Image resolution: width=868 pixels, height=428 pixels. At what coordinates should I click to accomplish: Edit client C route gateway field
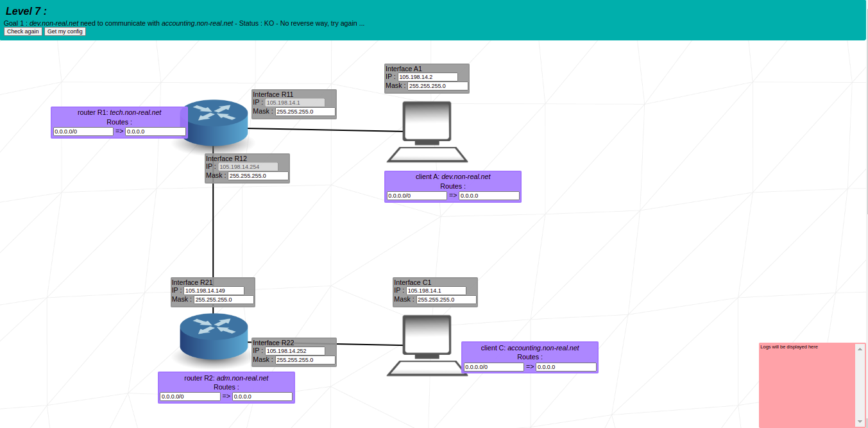point(566,367)
